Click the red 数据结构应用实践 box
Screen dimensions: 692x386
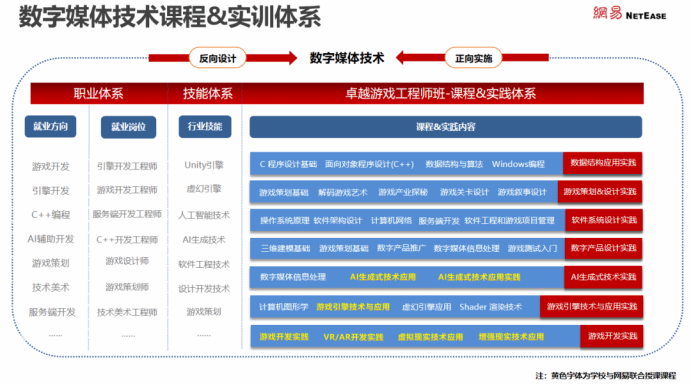click(x=603, y=163)
